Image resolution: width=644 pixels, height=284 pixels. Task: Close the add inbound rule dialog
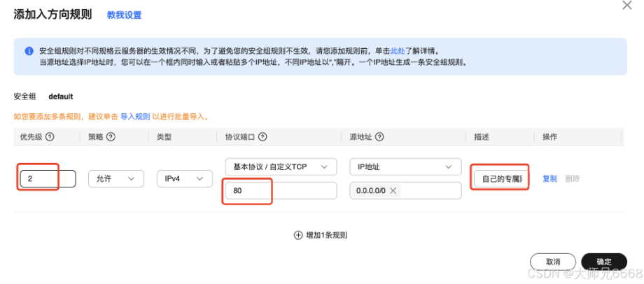[x=627, y=6]
